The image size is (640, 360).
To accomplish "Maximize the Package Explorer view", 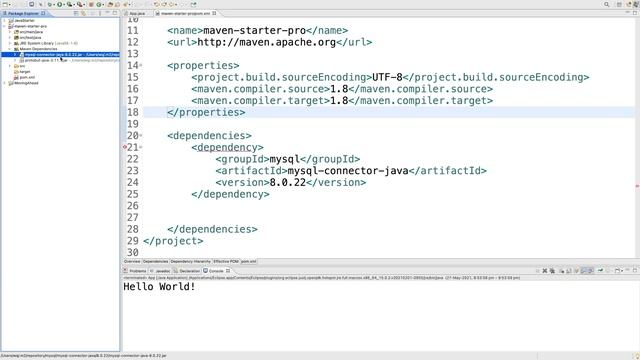I will [115, 13].
